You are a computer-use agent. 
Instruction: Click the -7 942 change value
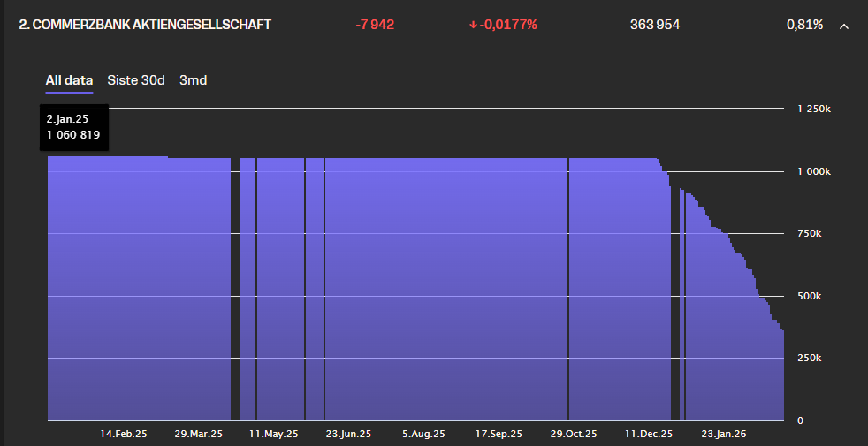point(375,25)
